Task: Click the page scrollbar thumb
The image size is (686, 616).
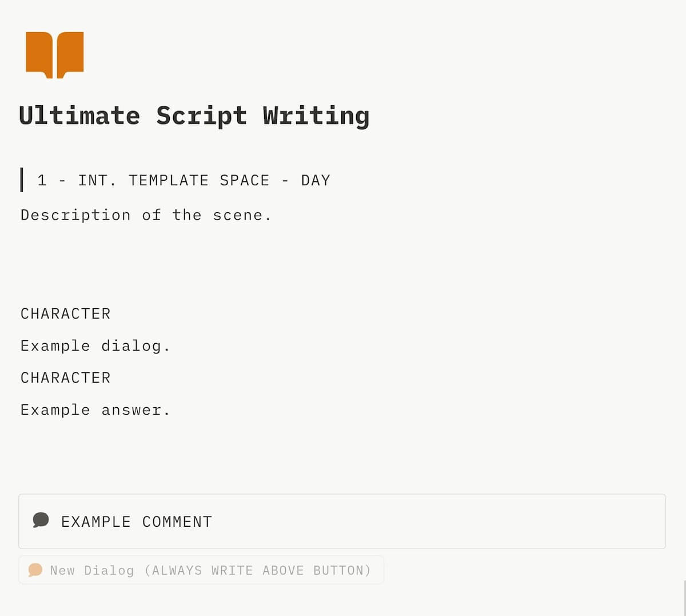Action: click(684, 598)
